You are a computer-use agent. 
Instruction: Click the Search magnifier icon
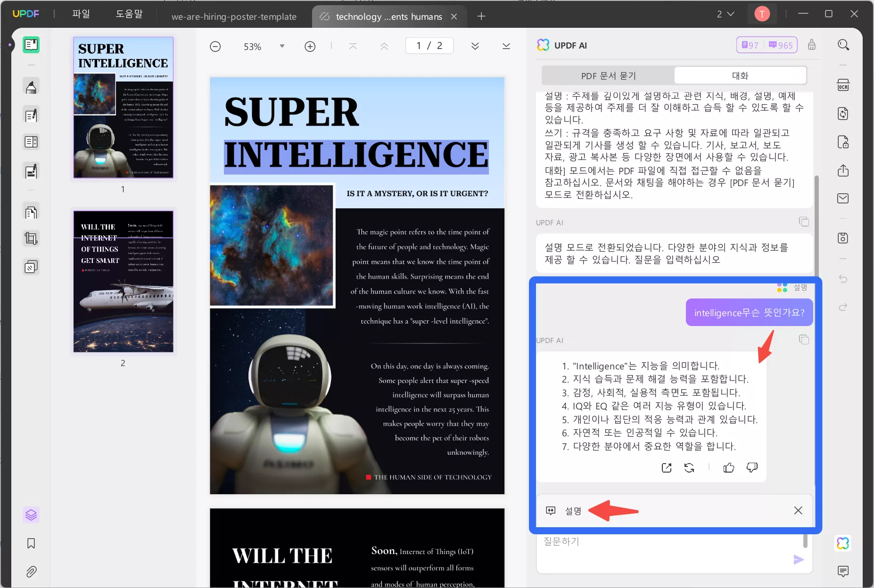pos(843,45)
